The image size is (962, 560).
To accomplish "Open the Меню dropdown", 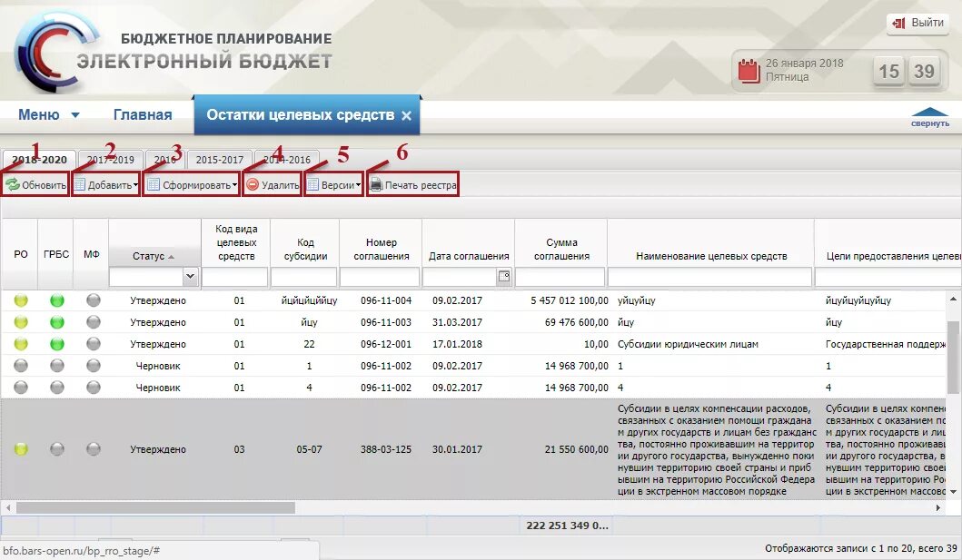I will click(x=48, y=114).
